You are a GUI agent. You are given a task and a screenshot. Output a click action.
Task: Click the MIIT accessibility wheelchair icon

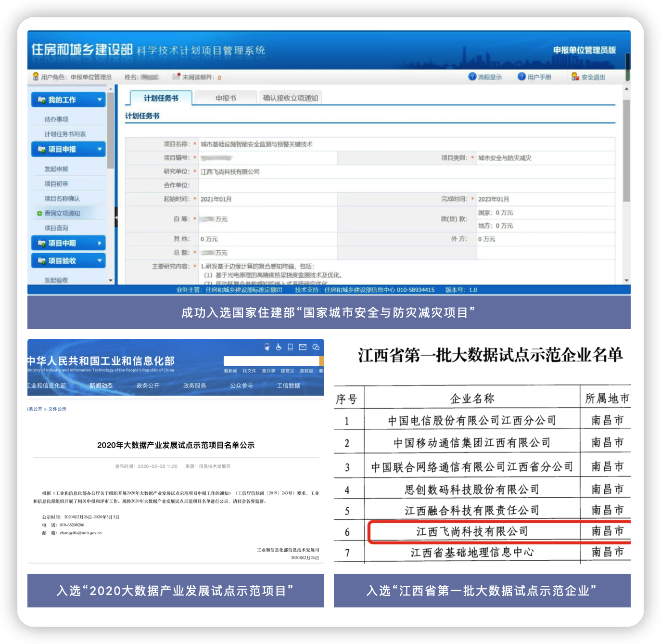point(279,347)
